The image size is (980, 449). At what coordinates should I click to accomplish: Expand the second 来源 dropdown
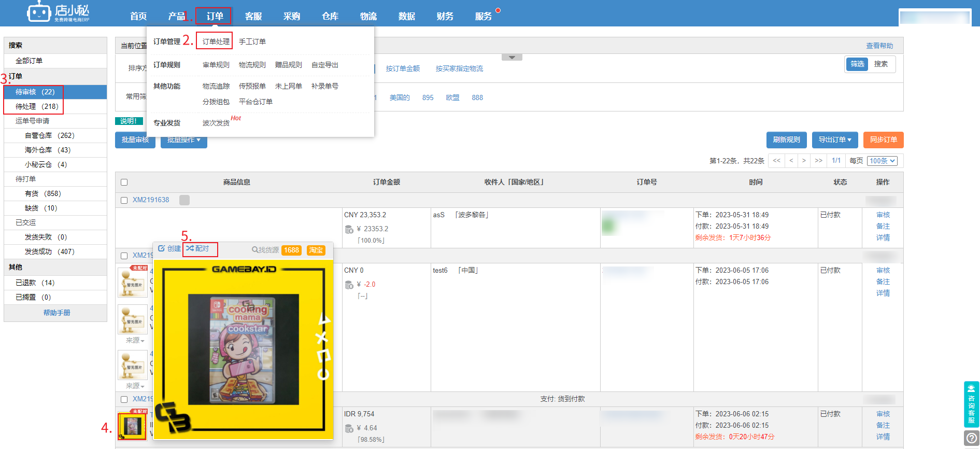coord(135,386)
